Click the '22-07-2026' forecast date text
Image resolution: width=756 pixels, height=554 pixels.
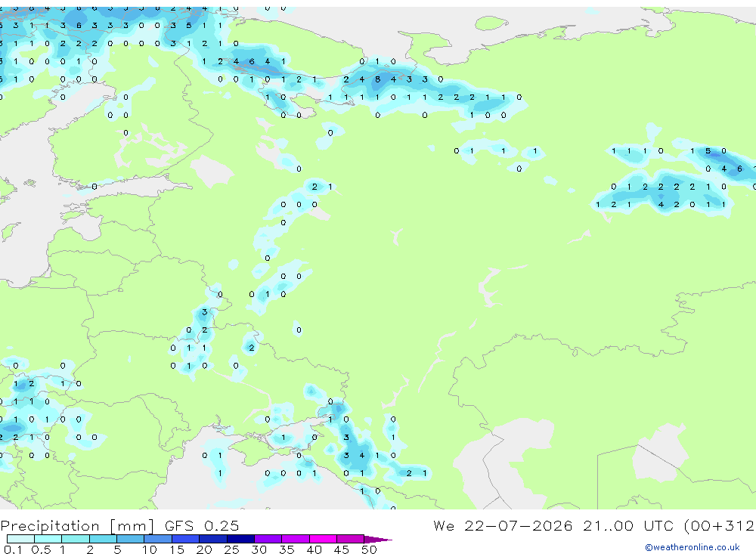coord(519,525)
